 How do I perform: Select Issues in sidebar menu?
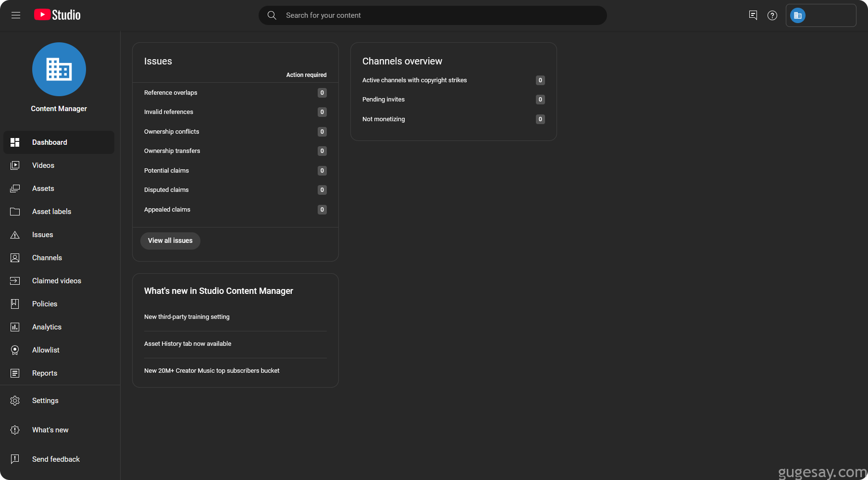[59, 235]
